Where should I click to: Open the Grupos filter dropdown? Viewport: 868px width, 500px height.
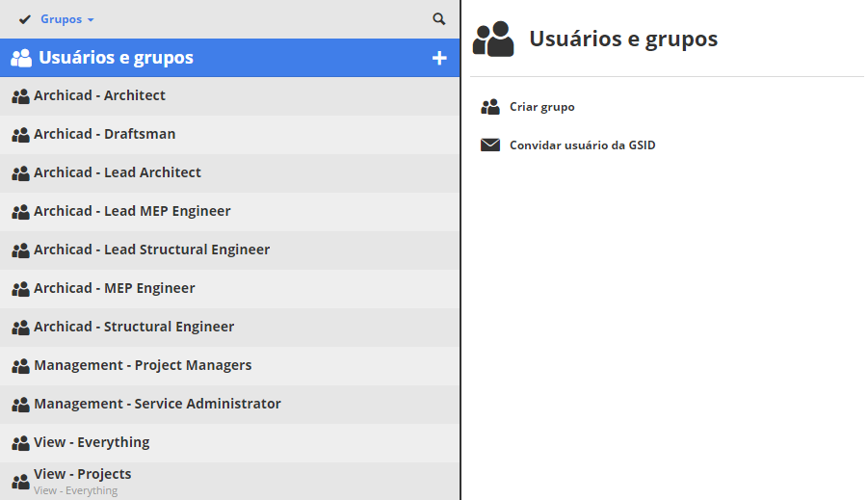coord(62,19)
